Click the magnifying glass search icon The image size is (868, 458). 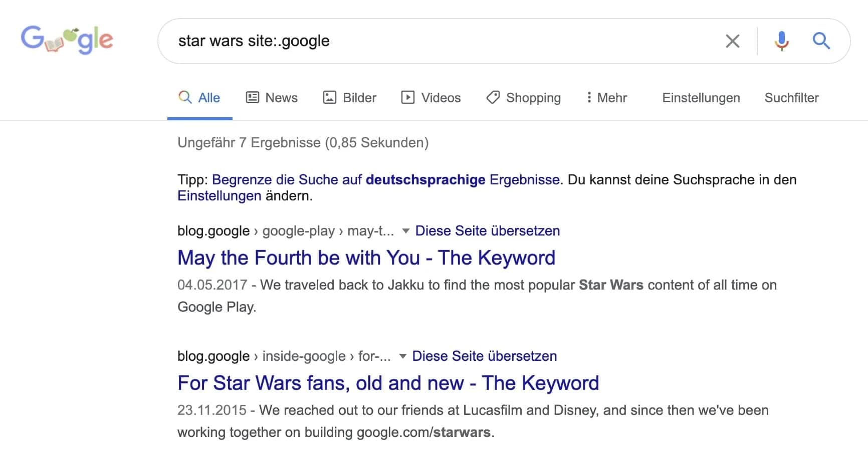tap(821, 41)
